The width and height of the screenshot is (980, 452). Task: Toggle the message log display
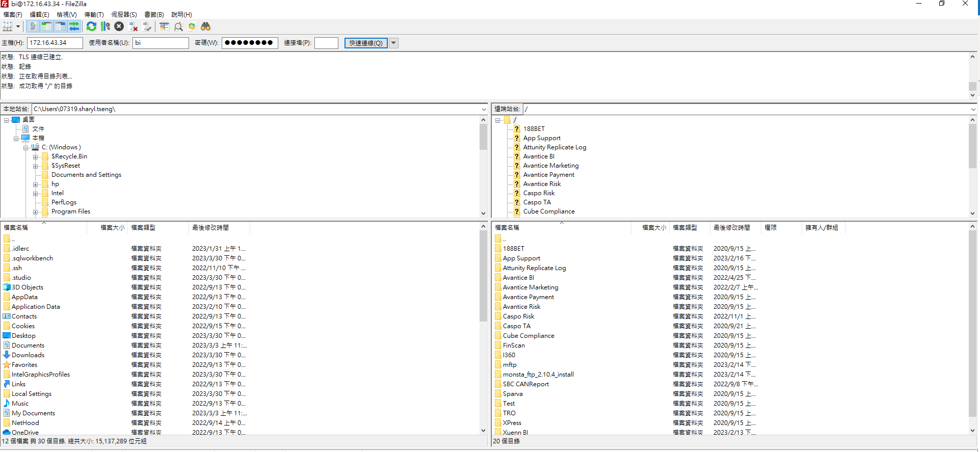(33, 26)
